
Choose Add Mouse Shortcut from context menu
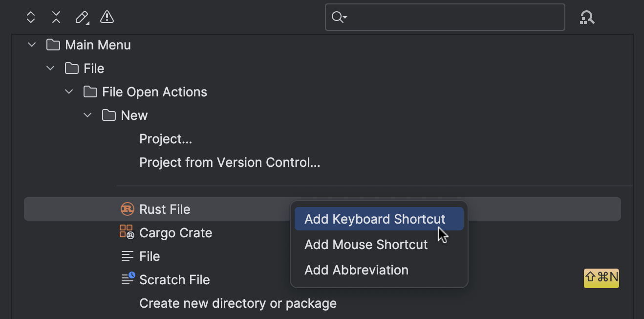366,244
